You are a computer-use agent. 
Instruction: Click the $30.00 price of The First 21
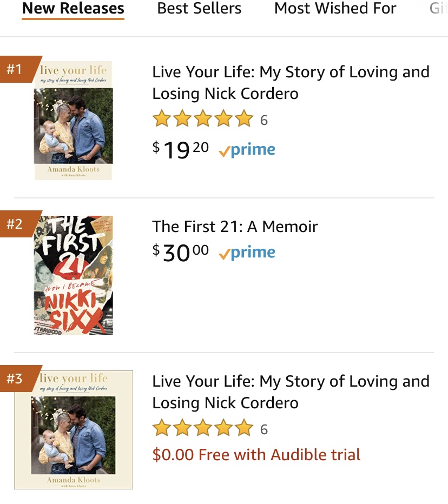[x=181, y=253]
